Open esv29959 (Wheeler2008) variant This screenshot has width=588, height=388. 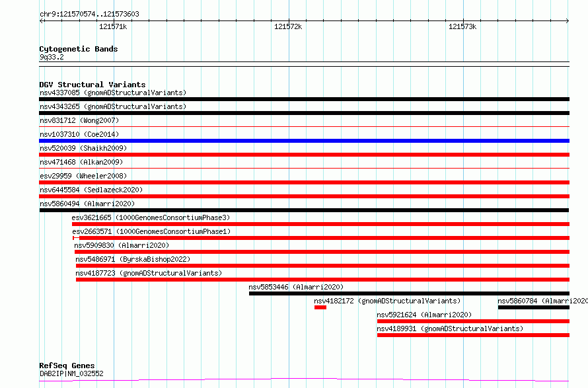pyautogui.click(x=83, y=176)
